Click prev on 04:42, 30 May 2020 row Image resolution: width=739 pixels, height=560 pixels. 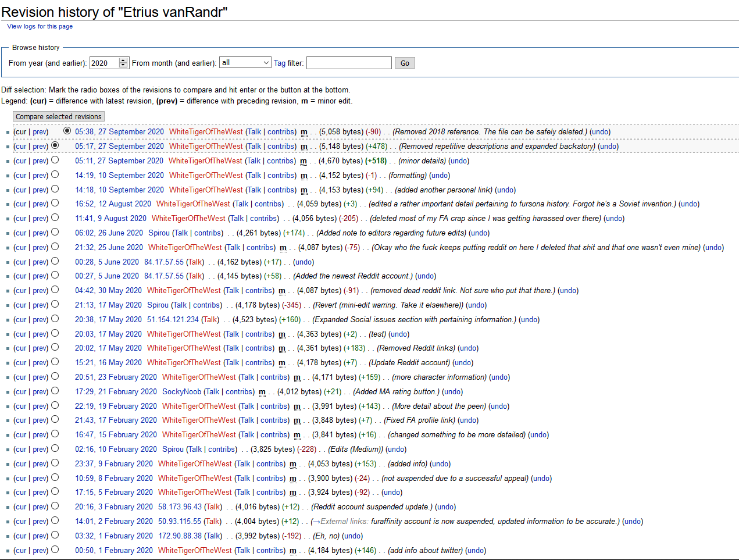click(x=40, y=291)
